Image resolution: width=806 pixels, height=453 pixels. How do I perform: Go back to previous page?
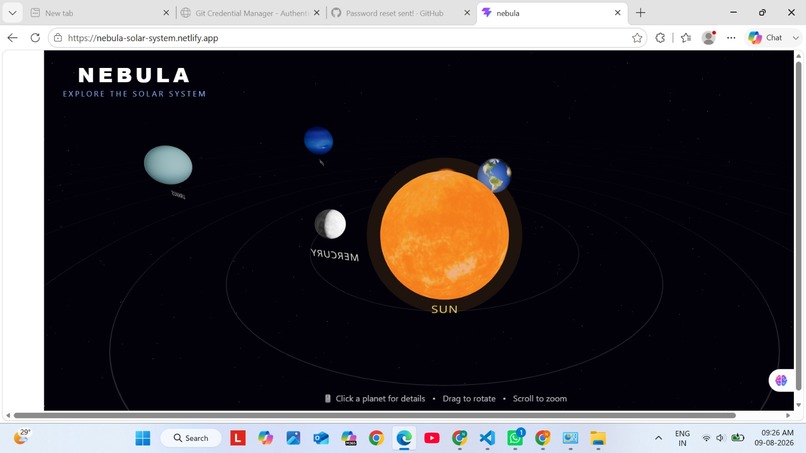pyautogui.click(x=12, y=38)
